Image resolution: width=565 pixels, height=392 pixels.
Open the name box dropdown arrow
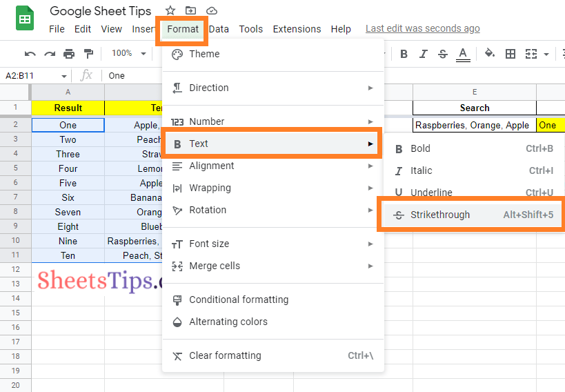63,76
